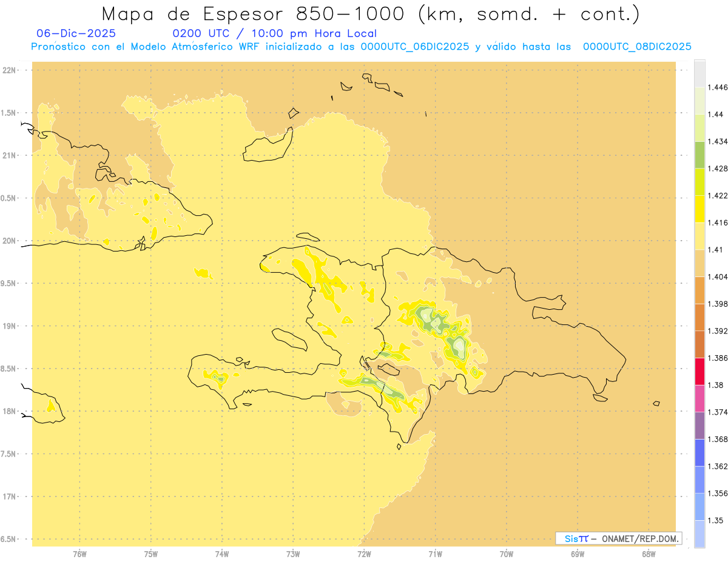Click the latitude label '20N'
This screenshot has width=728, height=562.
(x=10, y=241)
